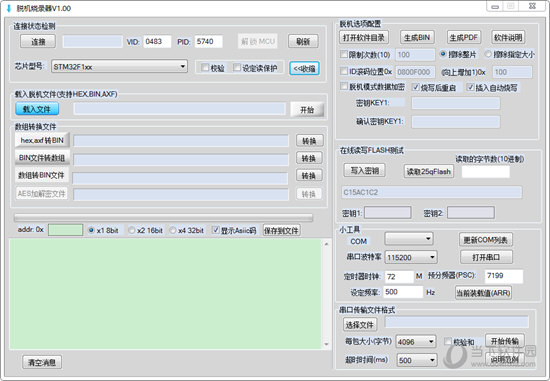Click the 生成BIN button
Viewport: 550px width, 381px height.
(417, 37)
